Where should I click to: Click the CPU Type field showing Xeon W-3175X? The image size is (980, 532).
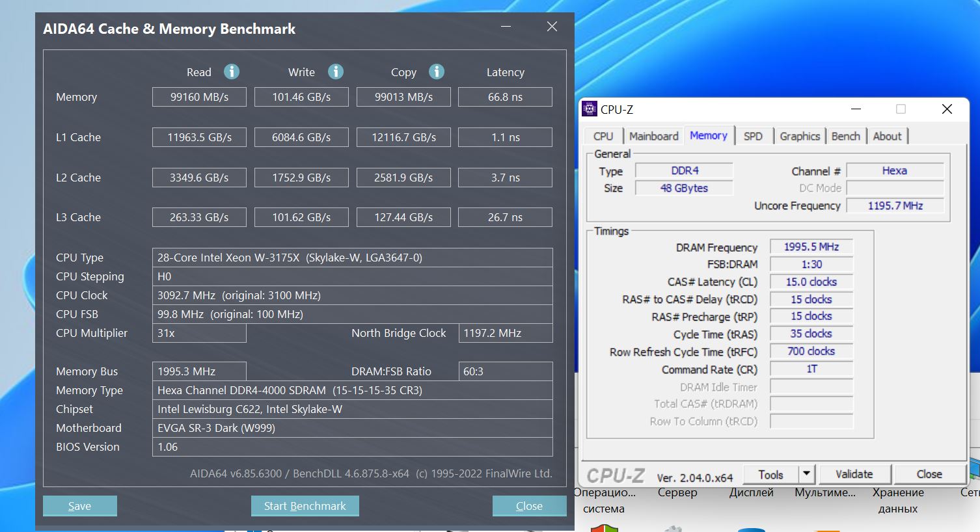tap(353, 258)
